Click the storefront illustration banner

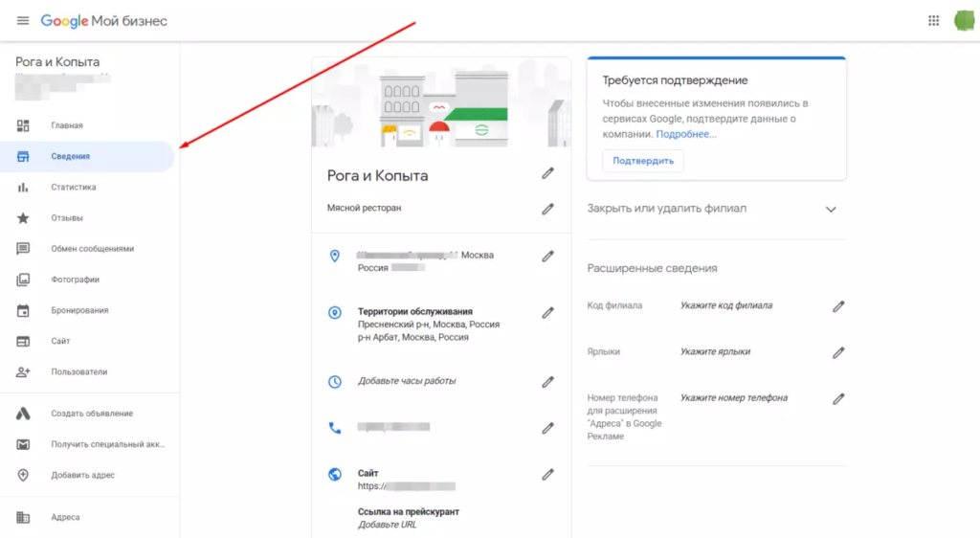(441, 102)
